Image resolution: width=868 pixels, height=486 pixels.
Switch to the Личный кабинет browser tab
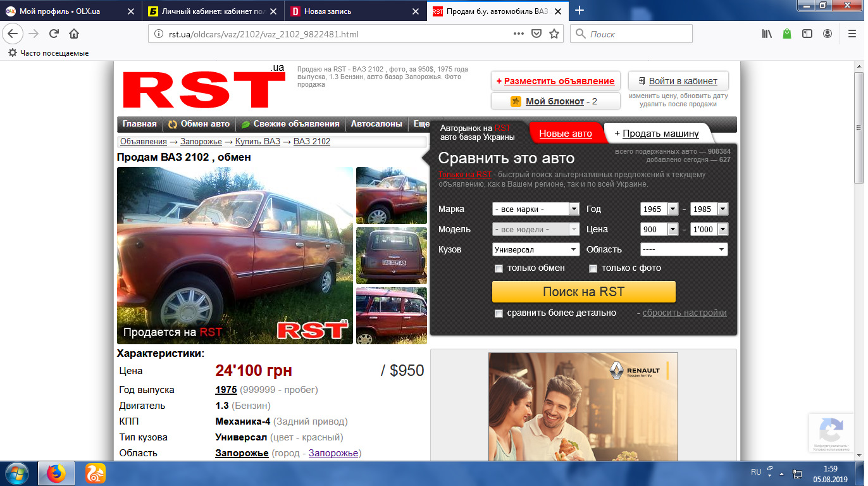click(x=213, y=11)
